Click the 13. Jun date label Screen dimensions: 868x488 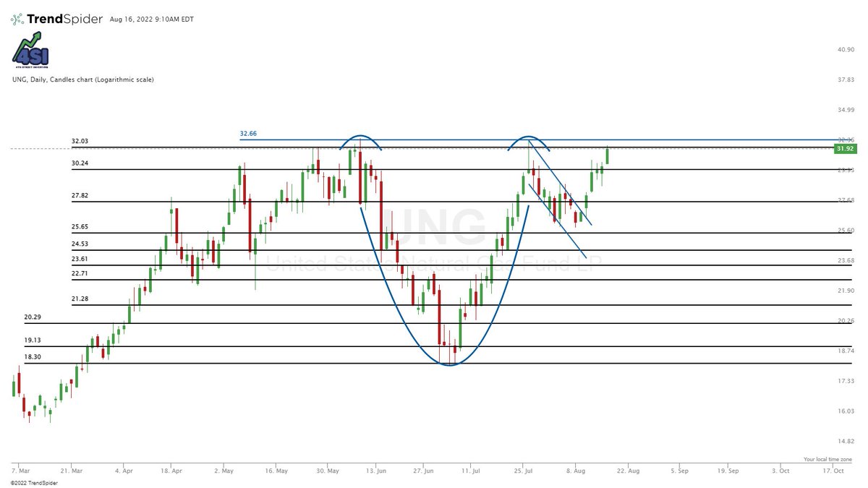376,471
